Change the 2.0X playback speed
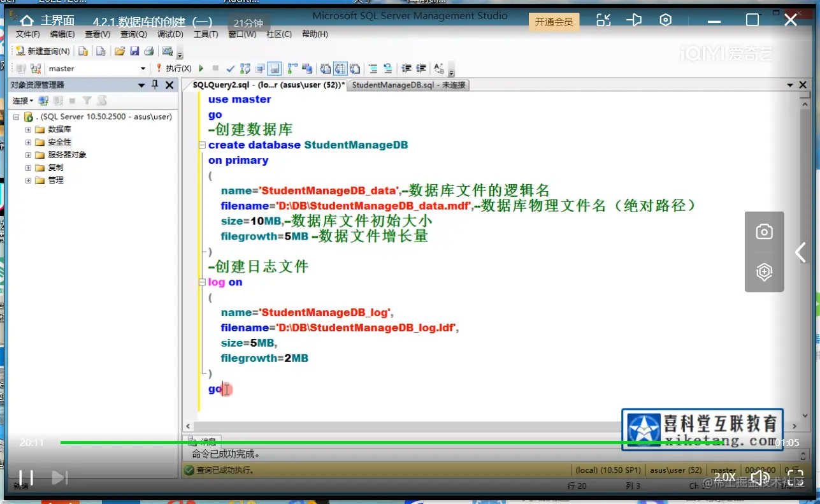Image resolution: width=820 pixels, height=504 pixels. point(724,477)
